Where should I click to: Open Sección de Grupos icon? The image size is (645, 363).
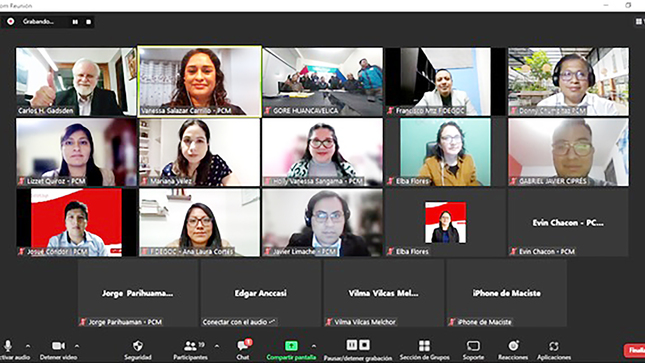click(424, 346)
